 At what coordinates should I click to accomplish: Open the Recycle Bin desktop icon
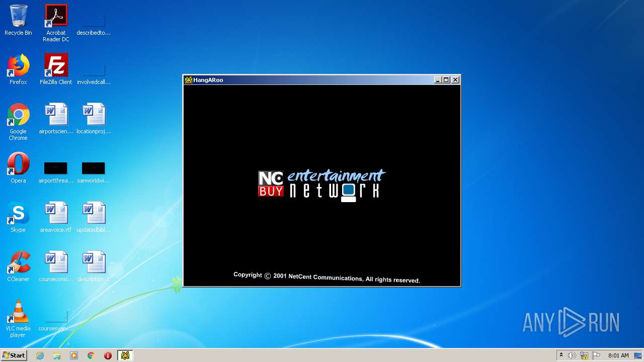point(18,21)
